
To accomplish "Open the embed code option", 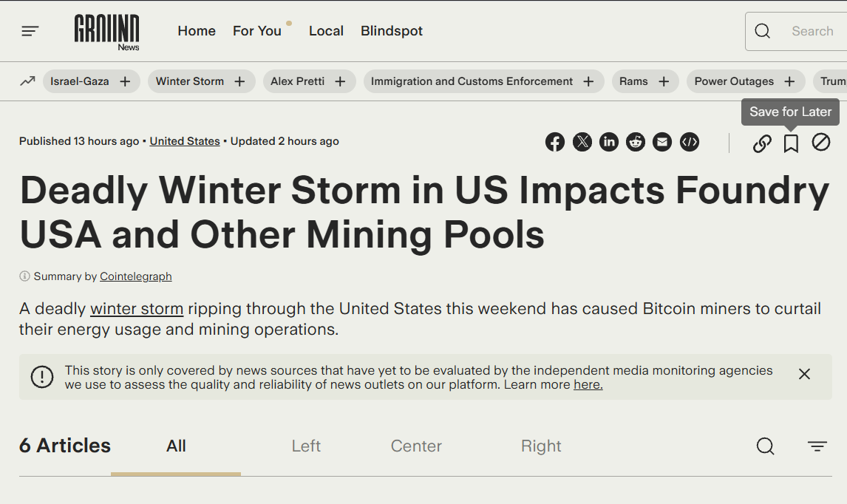I will [x=689, y=142].
